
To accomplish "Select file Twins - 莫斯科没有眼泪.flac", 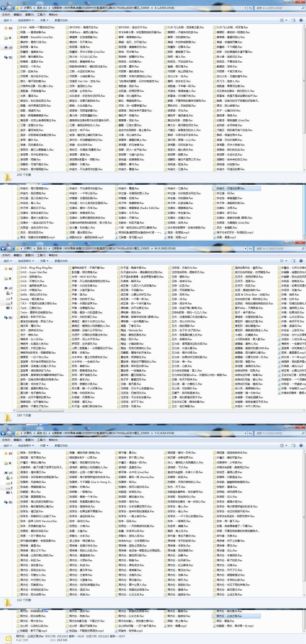I will [x=35, y=313].
